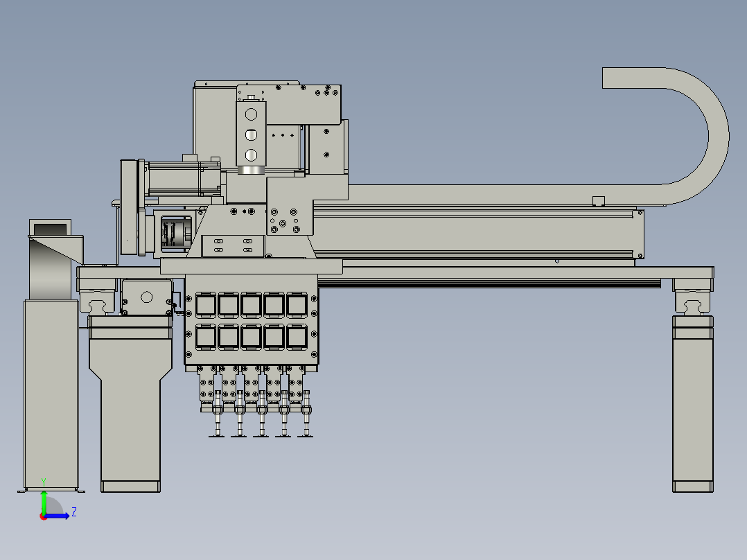The image size is (747, 560).
Task: Select the leftmost suction nozzle rod
Action: pyautogui.click(x=218, y=413)
